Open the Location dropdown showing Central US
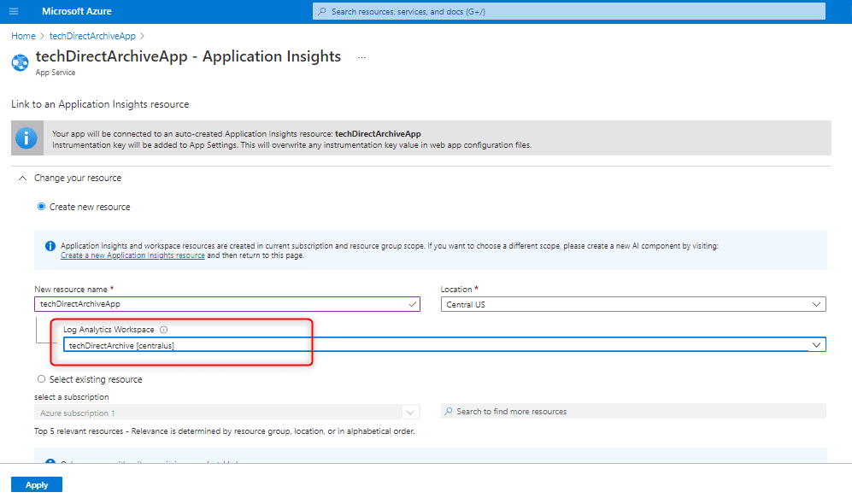This screenshot has height=504, width=852. tap(633, 304)
